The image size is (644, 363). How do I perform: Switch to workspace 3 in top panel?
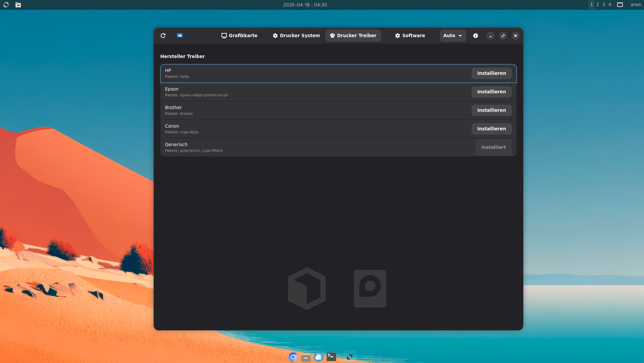click(x=604, y=5)
